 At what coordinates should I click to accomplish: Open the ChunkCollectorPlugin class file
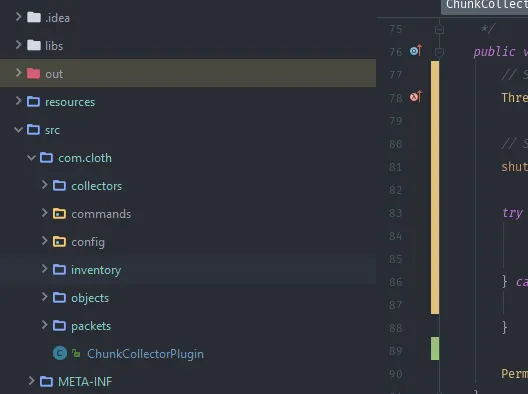[145, 354]
